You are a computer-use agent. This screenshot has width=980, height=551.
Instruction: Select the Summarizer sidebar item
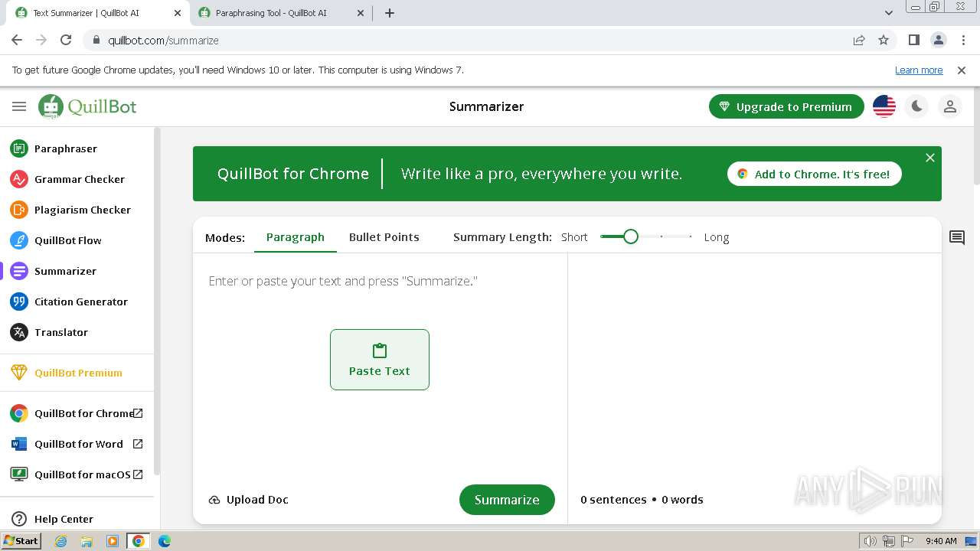click(77, 271)
